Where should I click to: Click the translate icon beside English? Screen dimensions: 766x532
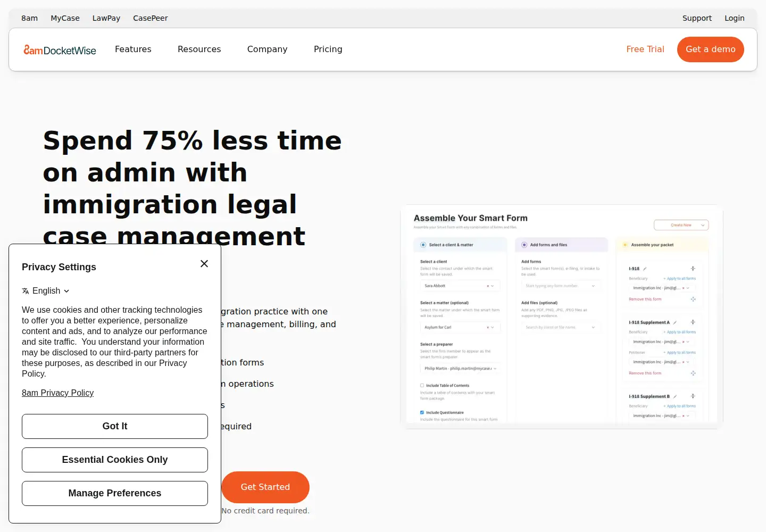[x=26, y=291]
